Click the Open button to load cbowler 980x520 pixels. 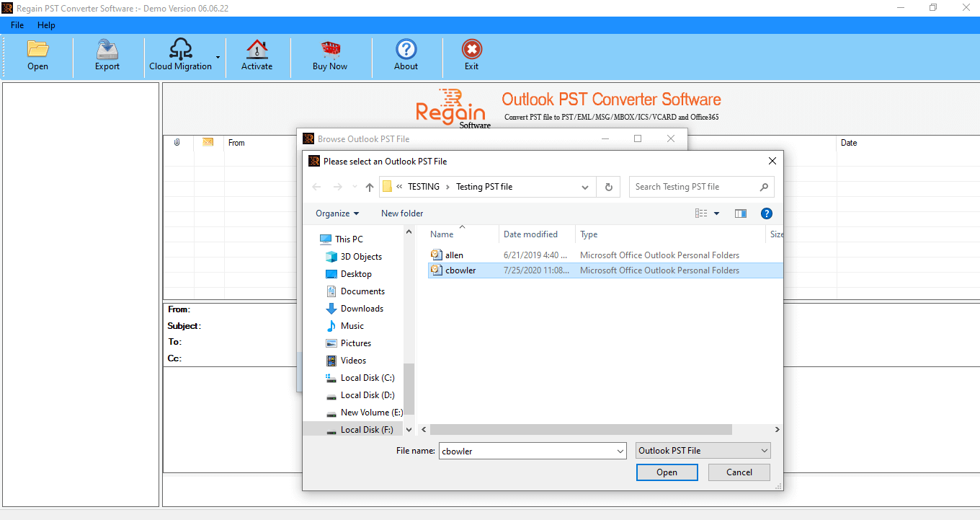[667, 472]
